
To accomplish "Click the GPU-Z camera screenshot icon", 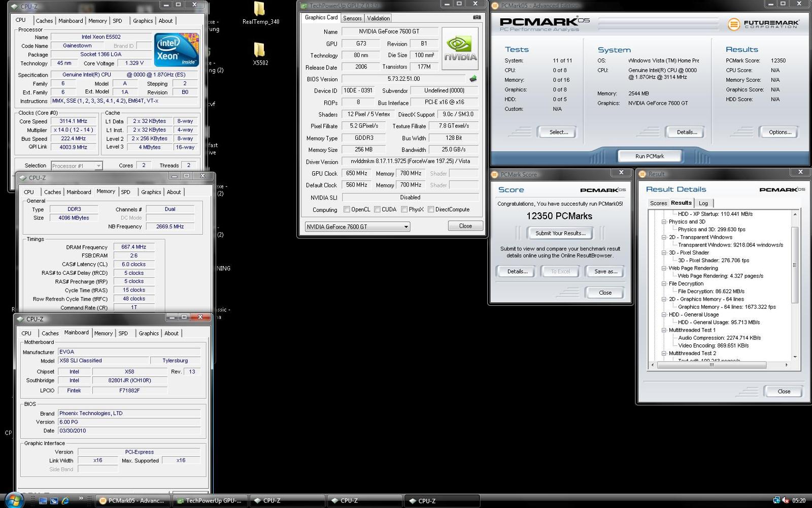I will pyautogui.click(x=477, y=17).
